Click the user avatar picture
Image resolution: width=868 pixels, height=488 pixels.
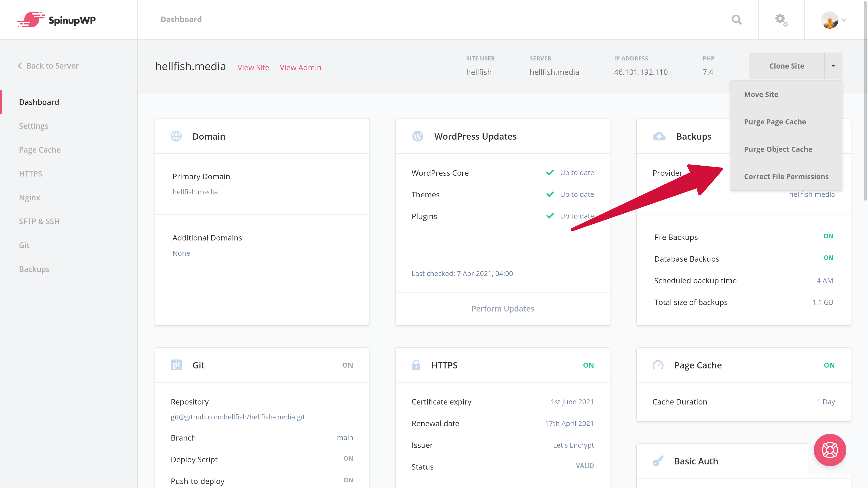click(829, 20)
